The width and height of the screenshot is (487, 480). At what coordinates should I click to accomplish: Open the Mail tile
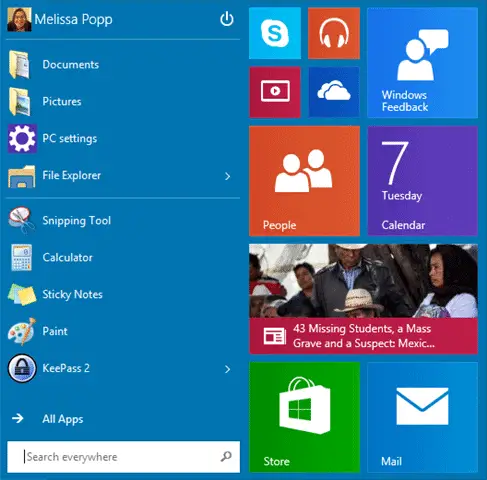[422, 417]
